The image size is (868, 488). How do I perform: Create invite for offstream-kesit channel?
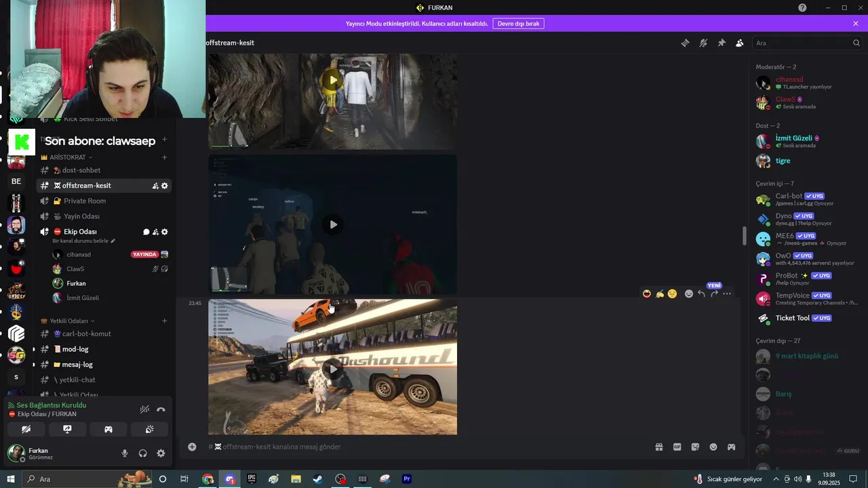(x=155, y=186)
